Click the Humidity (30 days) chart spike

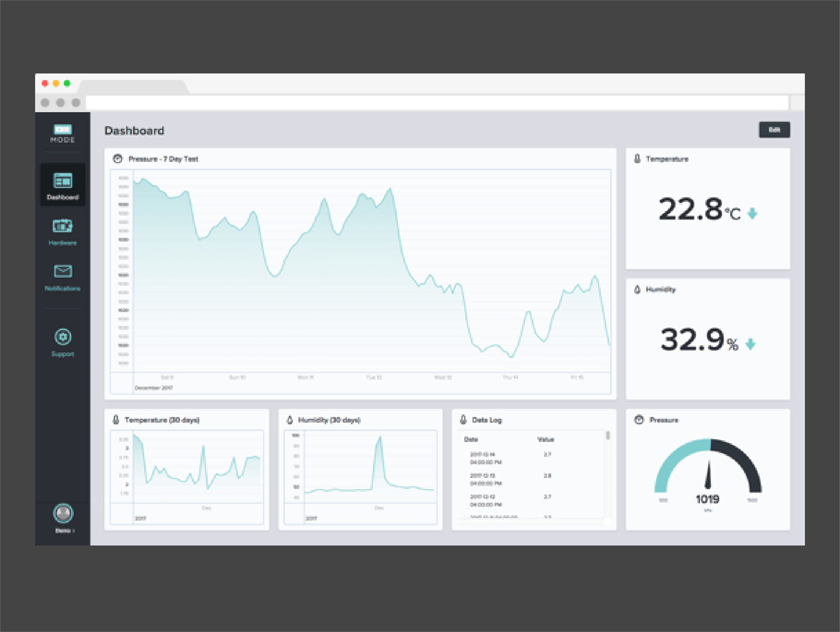[x=379, y=450]
